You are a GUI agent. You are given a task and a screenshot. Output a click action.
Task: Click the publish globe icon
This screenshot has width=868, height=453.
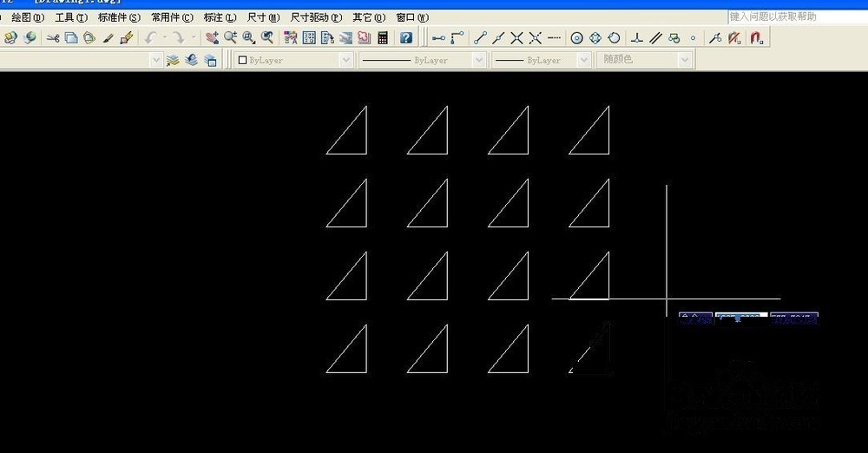pos(30,37)
